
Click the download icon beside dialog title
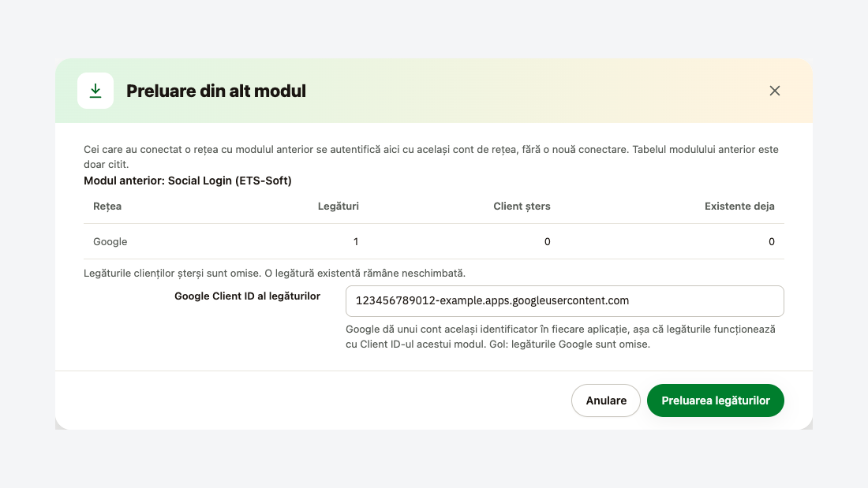[x=95, y=91]
